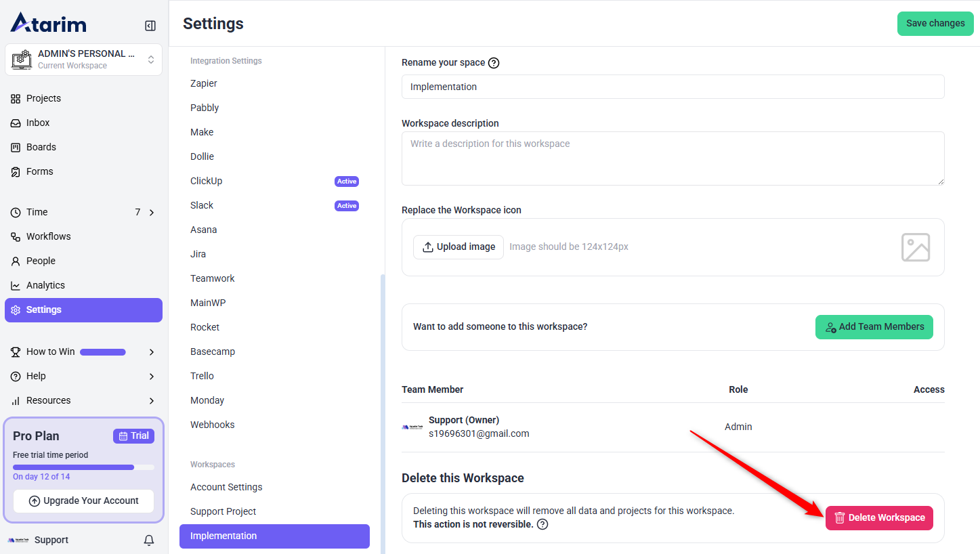This screenshot has width=980, height=554.
Task: Click the help icon beside Rename your space
Action: [x=494, y=63]
